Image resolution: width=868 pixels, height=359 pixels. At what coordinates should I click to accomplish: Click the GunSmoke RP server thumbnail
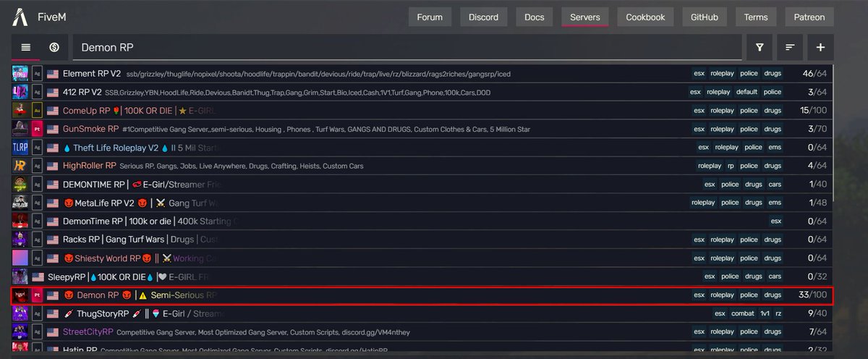coord(20,129)
